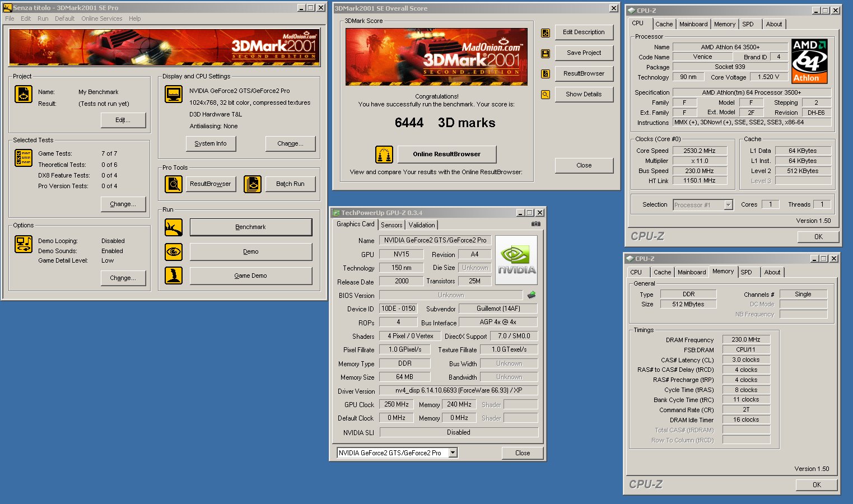Click Change... in Display and CPU Settings
The width and height of the screenshot is (853, 504).
point(290,143)
